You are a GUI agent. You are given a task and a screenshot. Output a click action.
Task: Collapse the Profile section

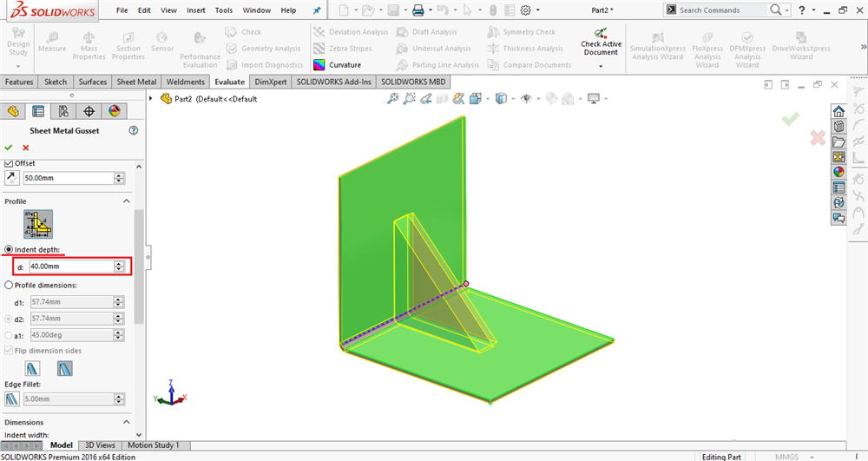pos(126,201)
